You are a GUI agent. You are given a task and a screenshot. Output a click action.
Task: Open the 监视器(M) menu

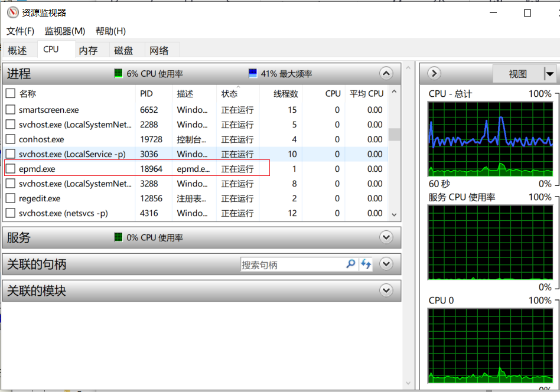(64, 31)
